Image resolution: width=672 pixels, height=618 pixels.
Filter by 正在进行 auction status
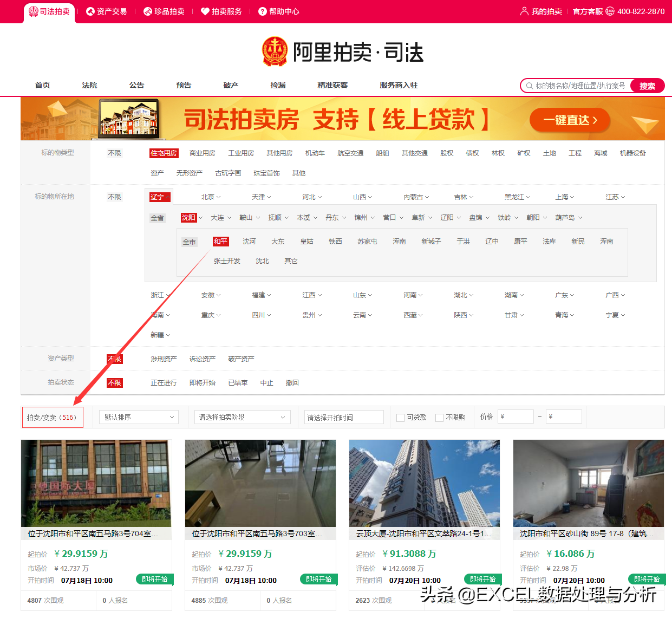coord(164,383)
